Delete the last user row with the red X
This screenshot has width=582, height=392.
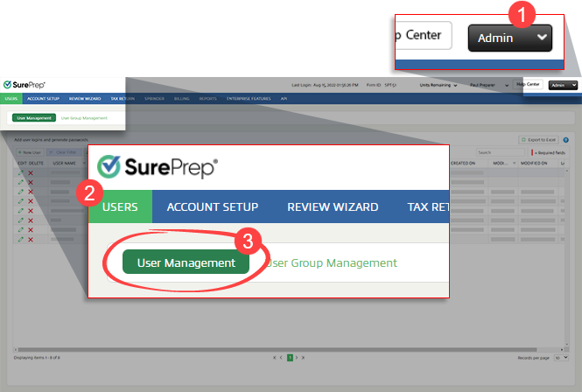coord(31,240)
